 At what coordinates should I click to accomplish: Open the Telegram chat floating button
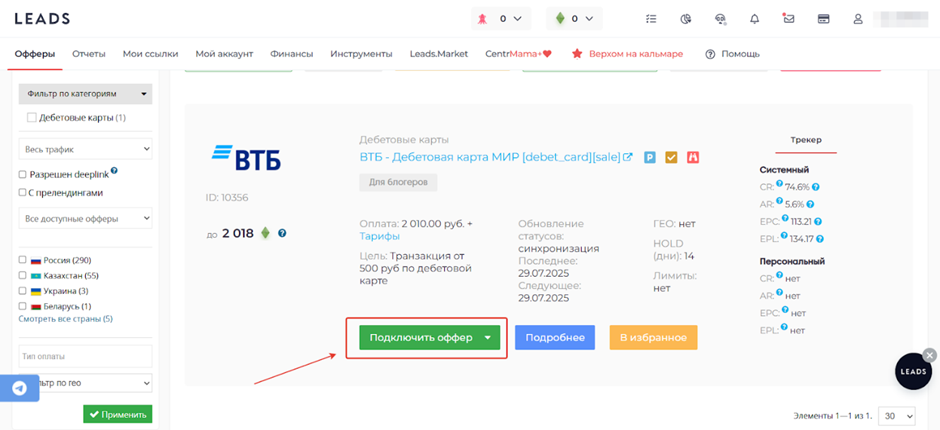(x=19, y=389)
